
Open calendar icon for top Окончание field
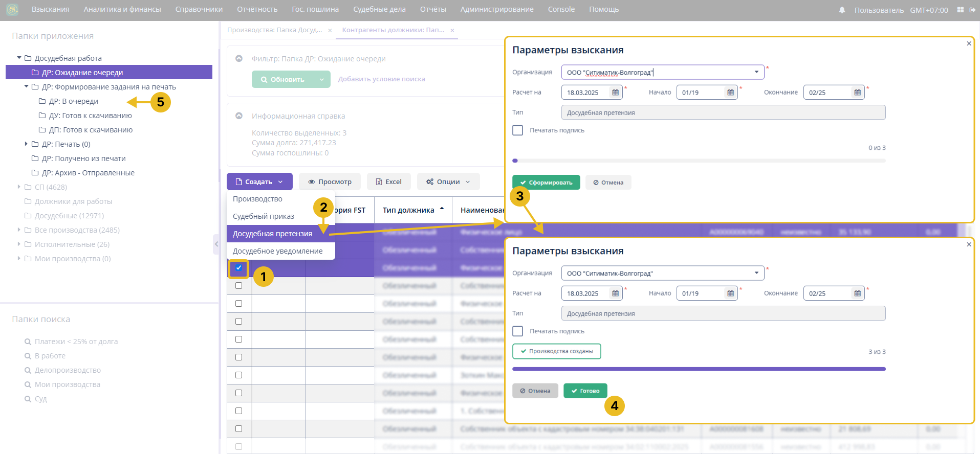(x=857, y=93)
